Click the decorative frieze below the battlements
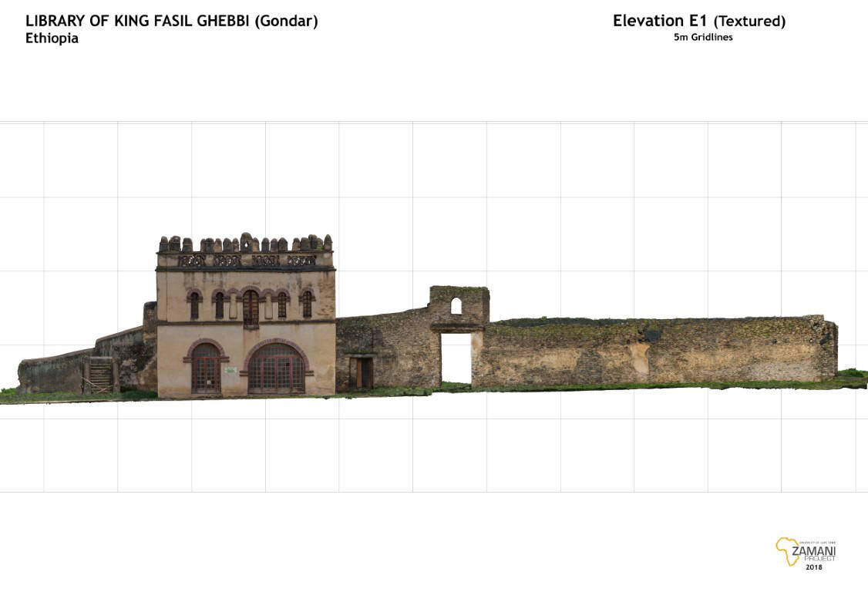 pyautogui.click(x=246, y=261)
